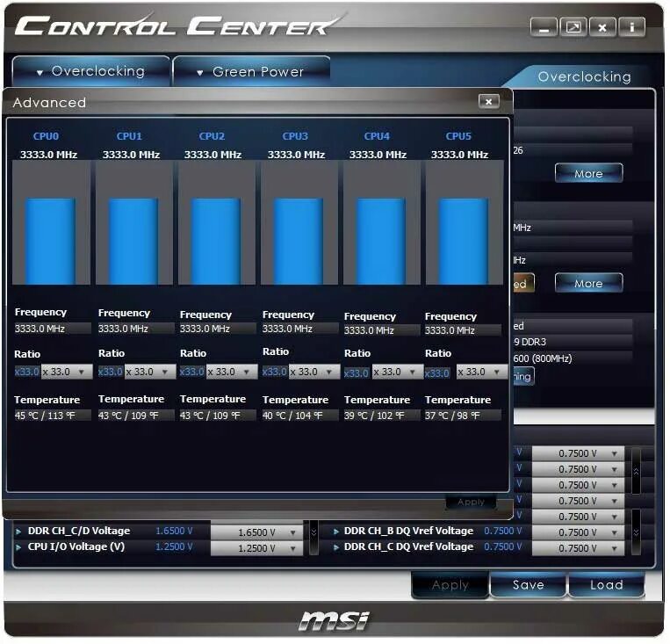Open topmost 0.7500 V dropdown on right
Viewport: 670px width, 644px height.
(578, 453)
